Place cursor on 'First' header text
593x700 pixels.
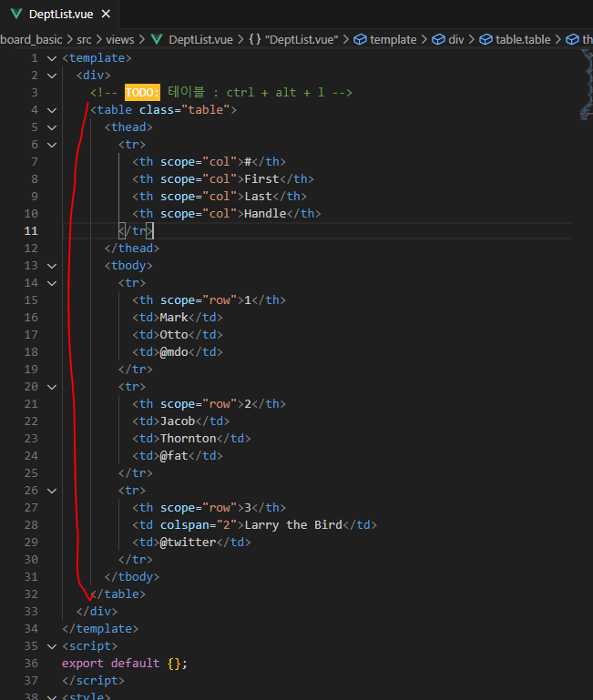pyautogui.click(x=261, y=179)
